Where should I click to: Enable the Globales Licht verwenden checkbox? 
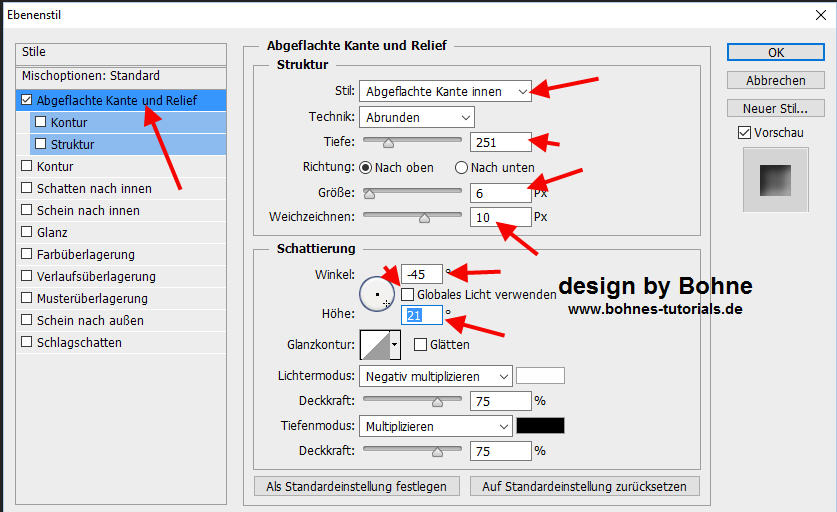pyautogui.click(x=408, y=294)
